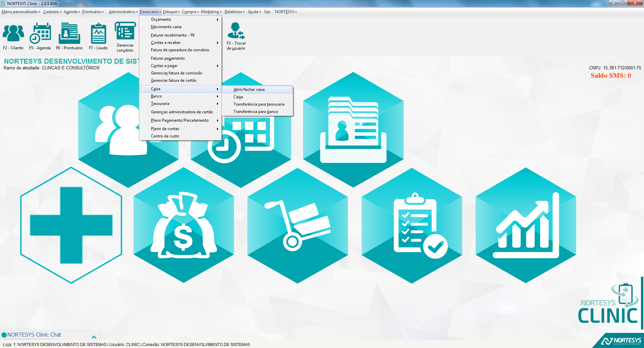Open the F7 - Laudo toolbar icon

tap(98, 36)
